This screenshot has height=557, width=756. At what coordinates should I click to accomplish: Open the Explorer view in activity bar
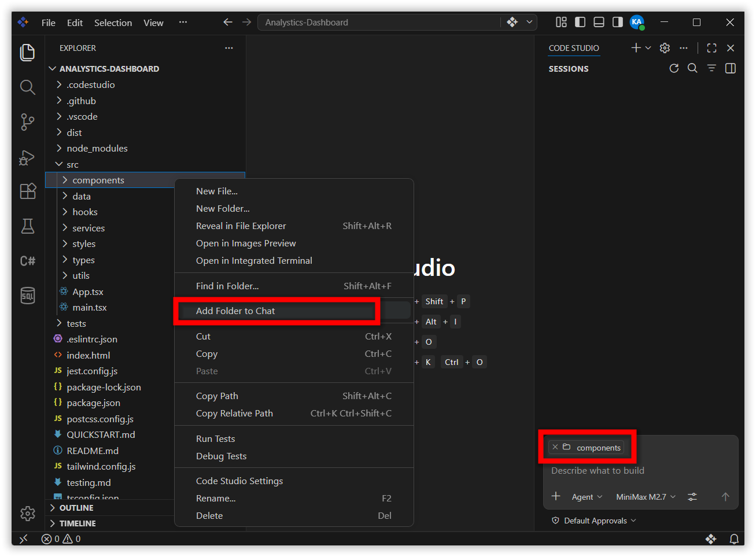pos(28,52)
